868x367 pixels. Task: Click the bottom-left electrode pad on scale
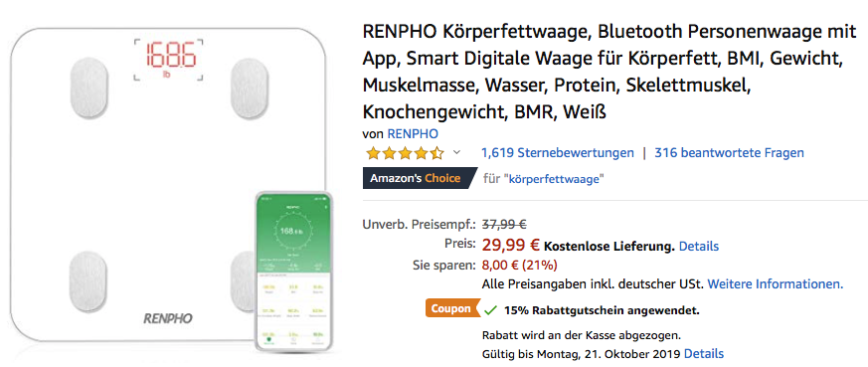(88, 281)
